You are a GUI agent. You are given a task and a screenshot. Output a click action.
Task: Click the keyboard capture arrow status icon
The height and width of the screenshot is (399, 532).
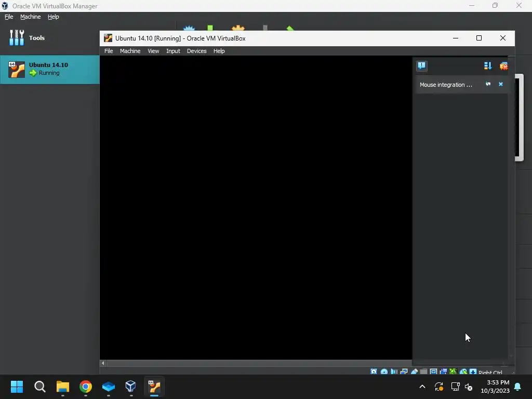point(473,371)
